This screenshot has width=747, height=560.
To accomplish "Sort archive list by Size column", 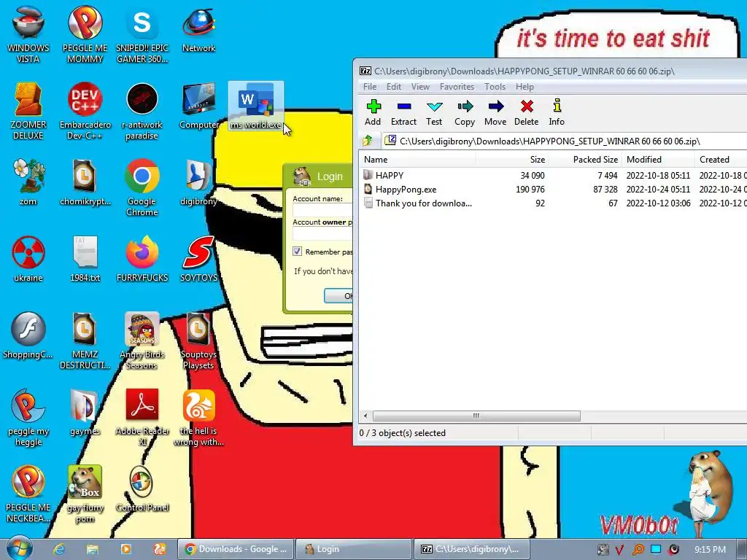I will point(511,160).
